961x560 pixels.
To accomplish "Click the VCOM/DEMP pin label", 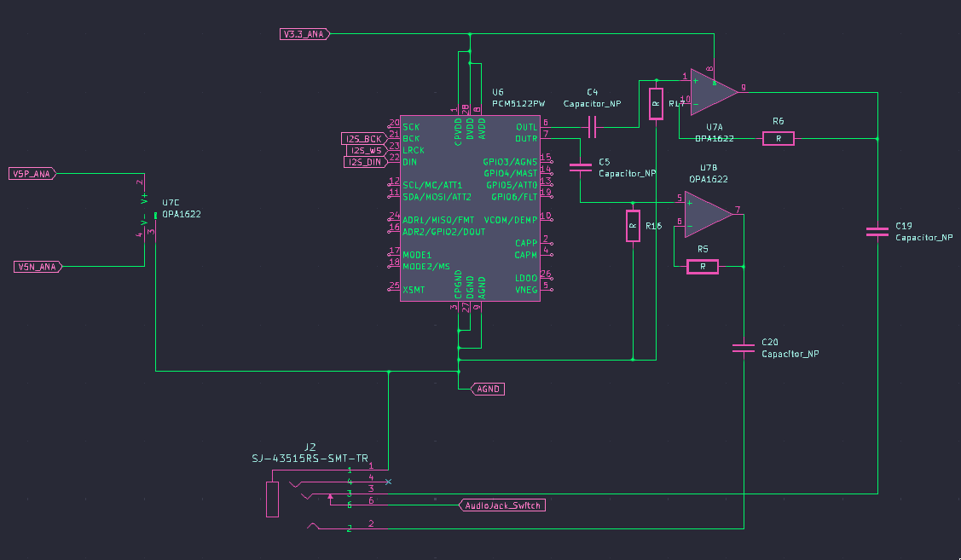I will point(511,220).
